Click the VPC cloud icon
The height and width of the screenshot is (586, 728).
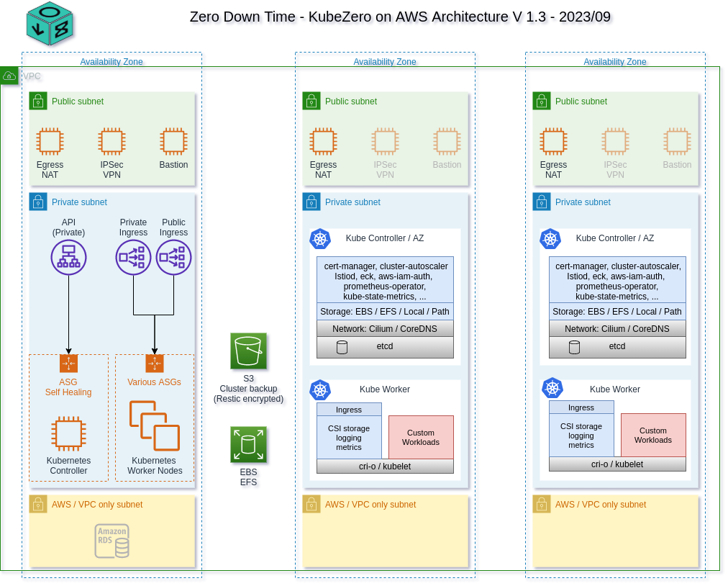(9, 76)
